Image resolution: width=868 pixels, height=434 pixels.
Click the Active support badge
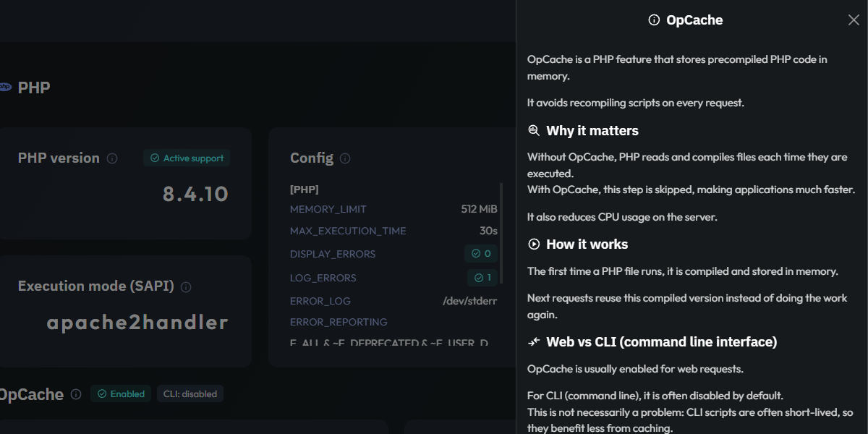click(x=187, y=158)
